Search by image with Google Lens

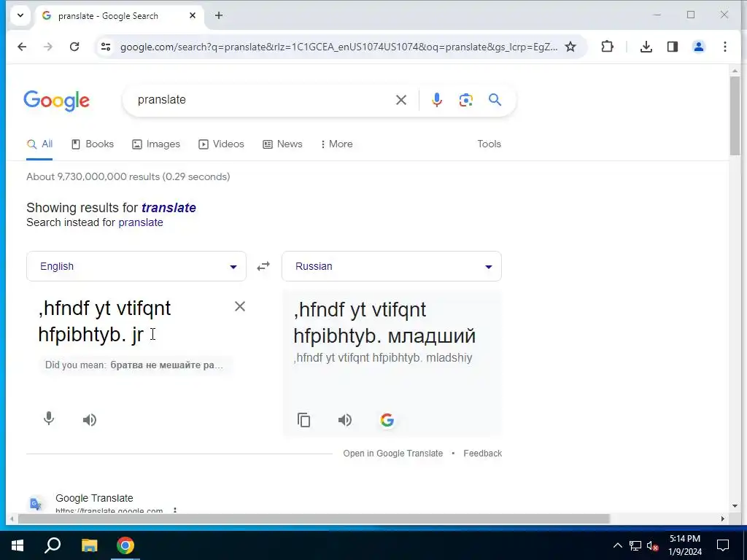(465, 99)
